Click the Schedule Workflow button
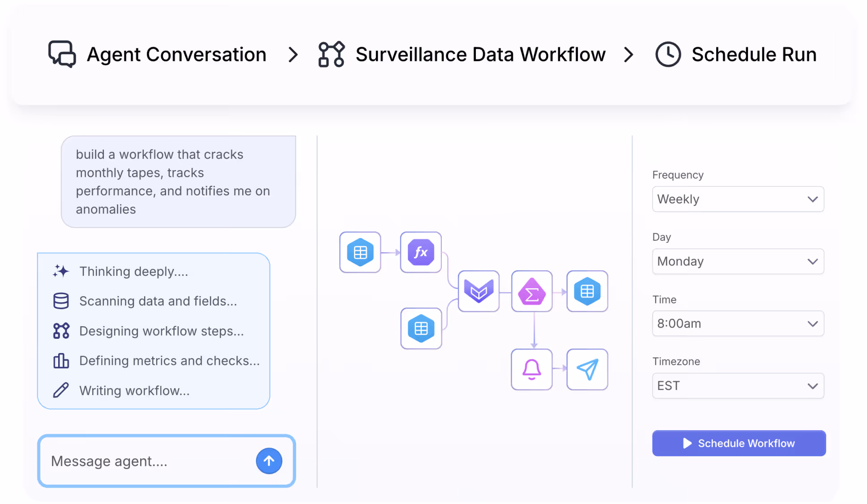Viewport: 867px width, 504px height. pyautogui.click(x=739, y=443)
